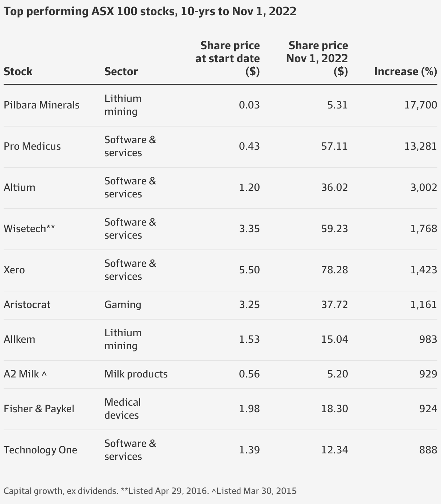Image resolution: width=441 pixels, height=504 pixels.
Task: Select the Sector column header
Action: pyautogui.click(x=121, y=72)
